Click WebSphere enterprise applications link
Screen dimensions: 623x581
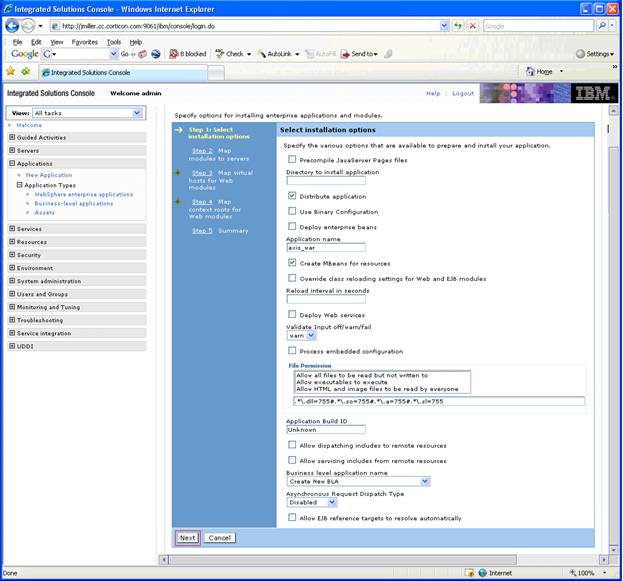83,194
